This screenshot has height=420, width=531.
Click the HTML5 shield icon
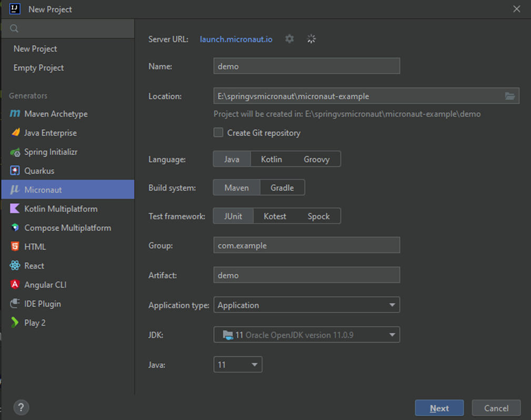coord(15,246)
